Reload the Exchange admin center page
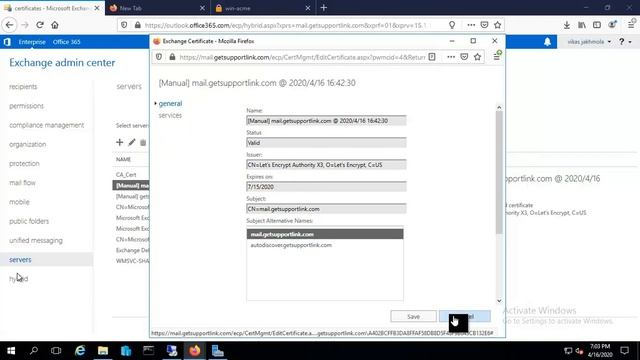Viewport: 640px width, 360px height. click(x=40, y=25)
